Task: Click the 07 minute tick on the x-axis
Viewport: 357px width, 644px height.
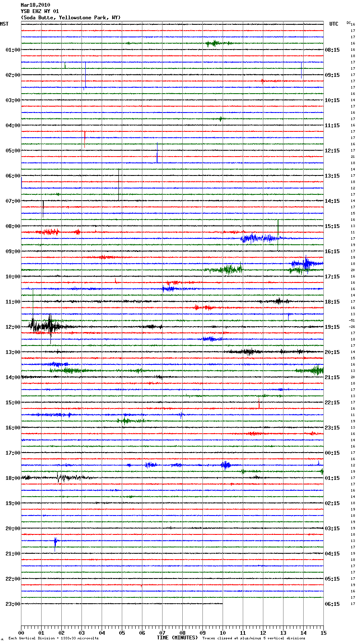Action: pos(162,633)
